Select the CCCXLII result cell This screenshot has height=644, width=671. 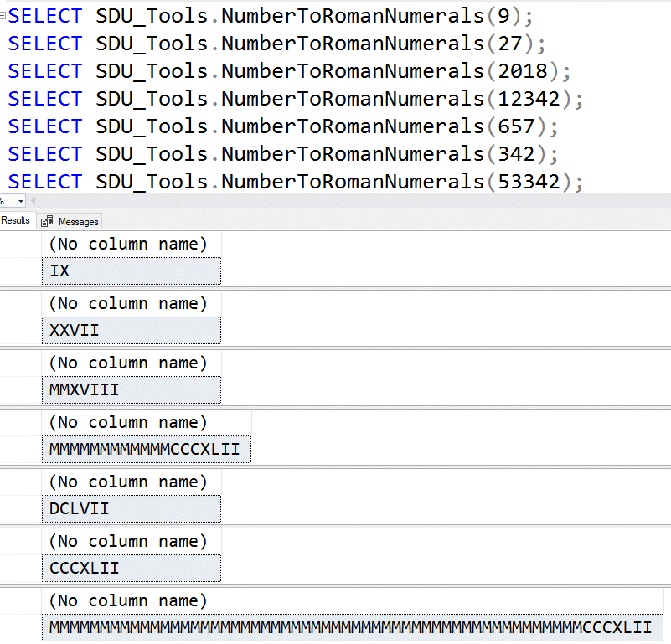point(131,568)
